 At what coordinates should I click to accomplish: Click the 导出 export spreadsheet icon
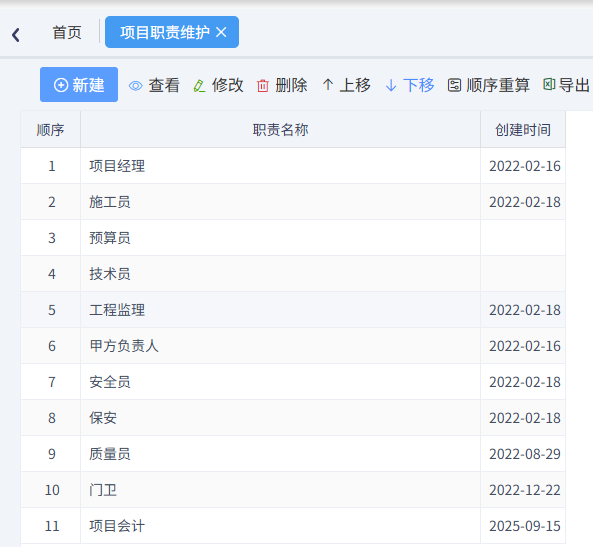549,84
